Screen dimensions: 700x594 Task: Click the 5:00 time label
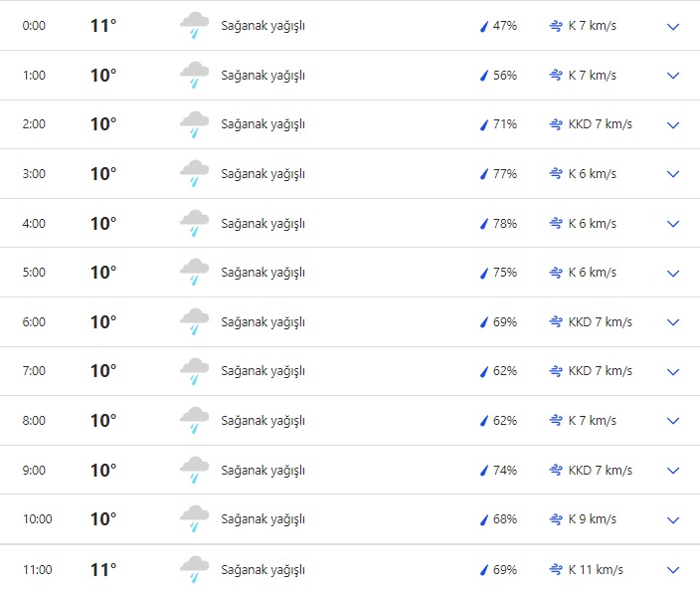click(34, 273)
